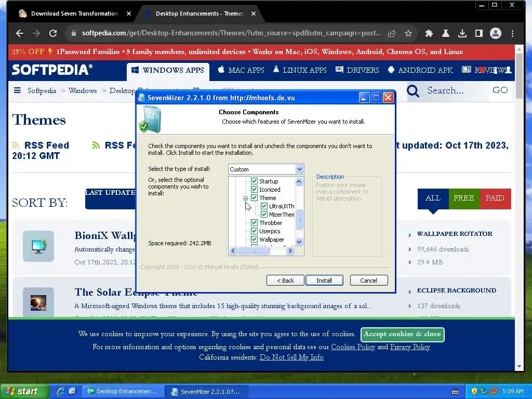Viewport: 532px width, 399px height.
Task: Click the Softpedia user account icon
Action: (508, 70)
